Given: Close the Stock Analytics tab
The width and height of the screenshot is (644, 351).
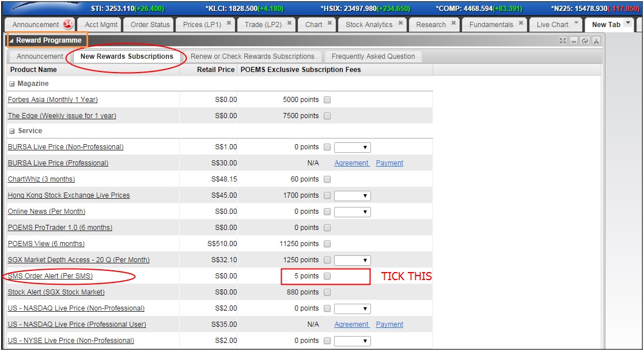Looking at the screenshot, I should point(400,23).
